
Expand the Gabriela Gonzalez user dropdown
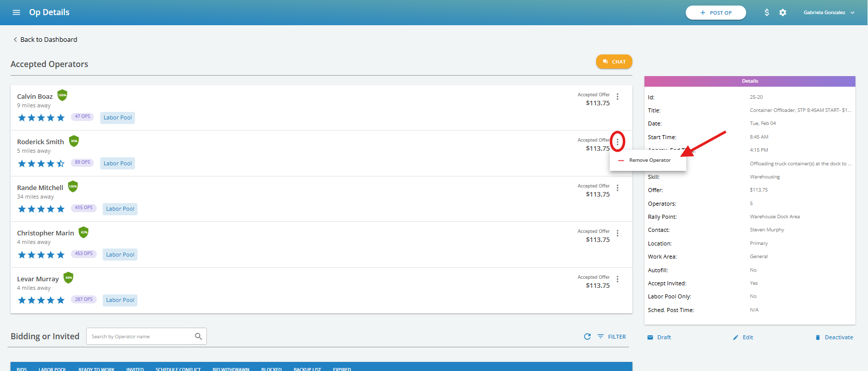tap(829, 13)
